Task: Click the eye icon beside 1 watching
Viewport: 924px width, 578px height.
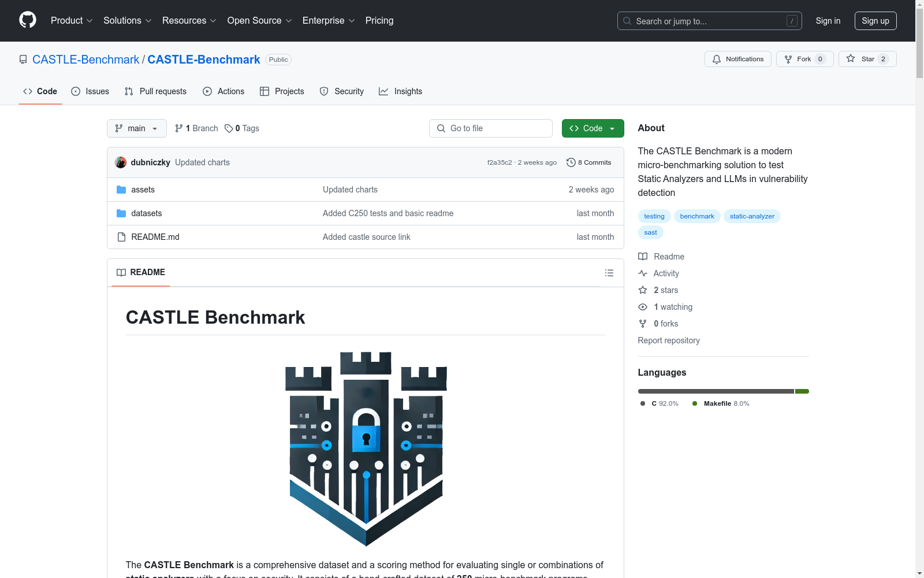Action: (x=643, y=307)
